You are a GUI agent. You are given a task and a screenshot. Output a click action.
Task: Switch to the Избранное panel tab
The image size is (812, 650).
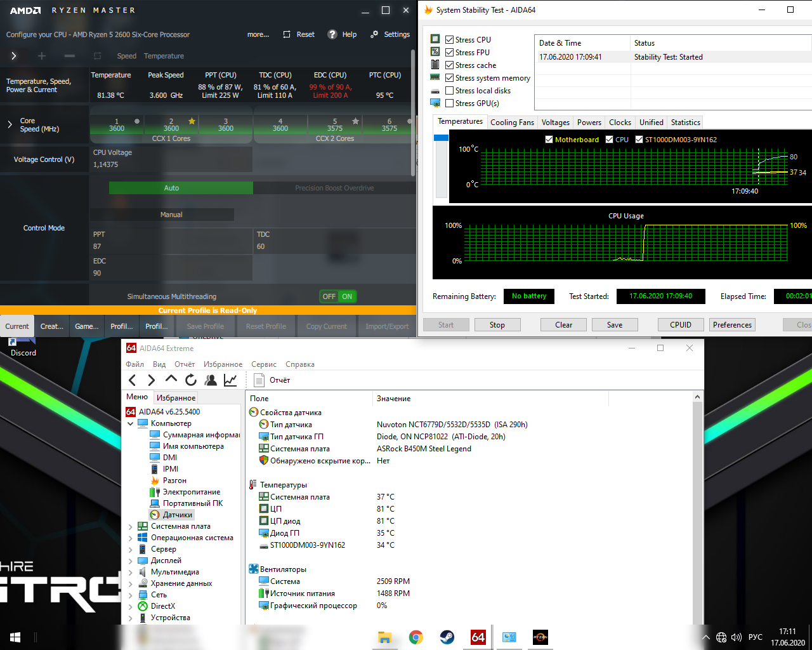176,397
